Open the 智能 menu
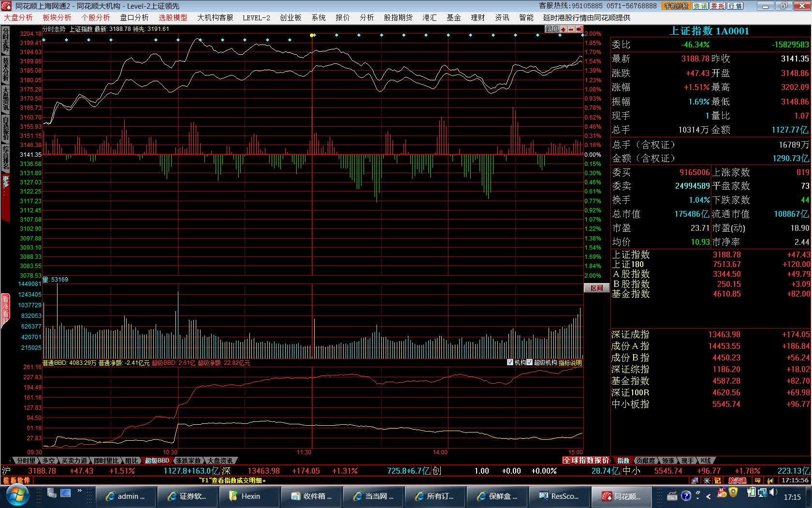This screenshot has height=508, width=812. coord(526,17)
